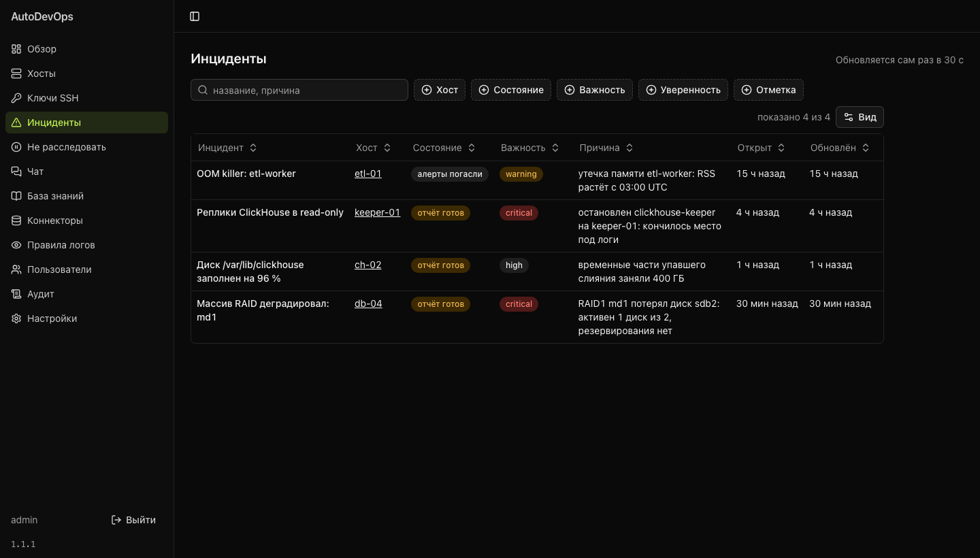Go to Пользователи page
The height and width of the screenshot is (558, 980).
[x=86, y=269]
